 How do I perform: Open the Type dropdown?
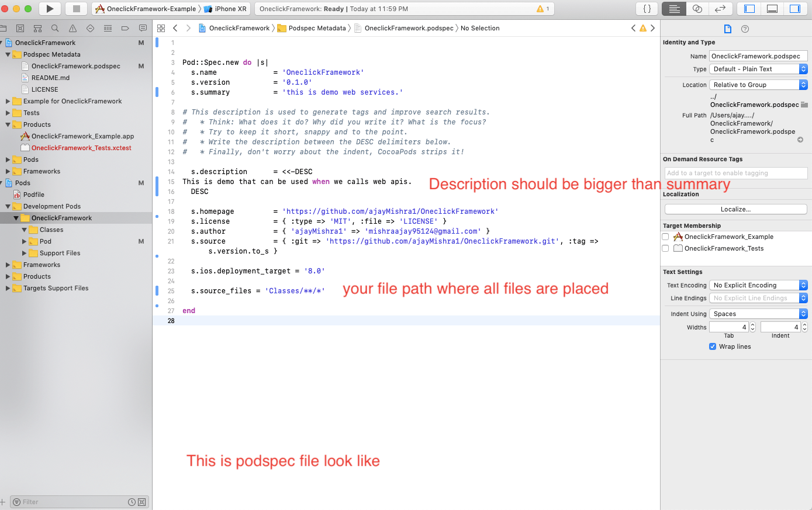(x=759, y=69)
